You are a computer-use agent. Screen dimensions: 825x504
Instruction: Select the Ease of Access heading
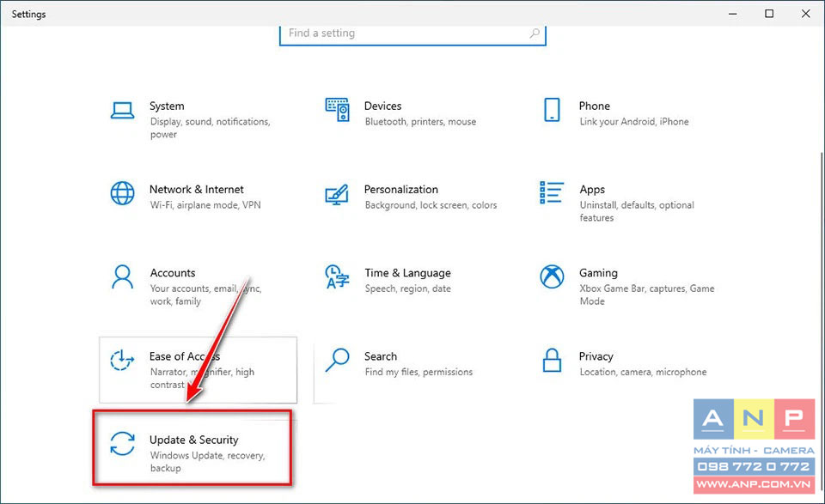[x=185, y=356]
